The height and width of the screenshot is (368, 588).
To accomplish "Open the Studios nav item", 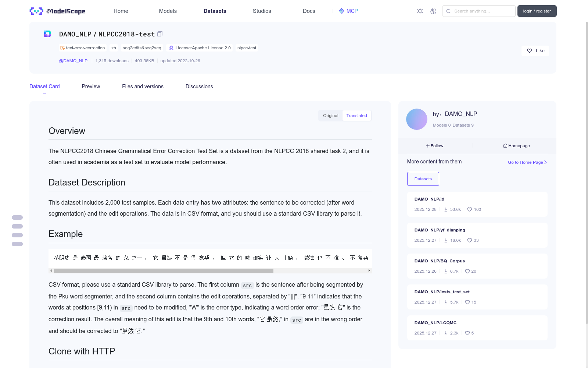I will pyautogui.click(x=262, y=11).
